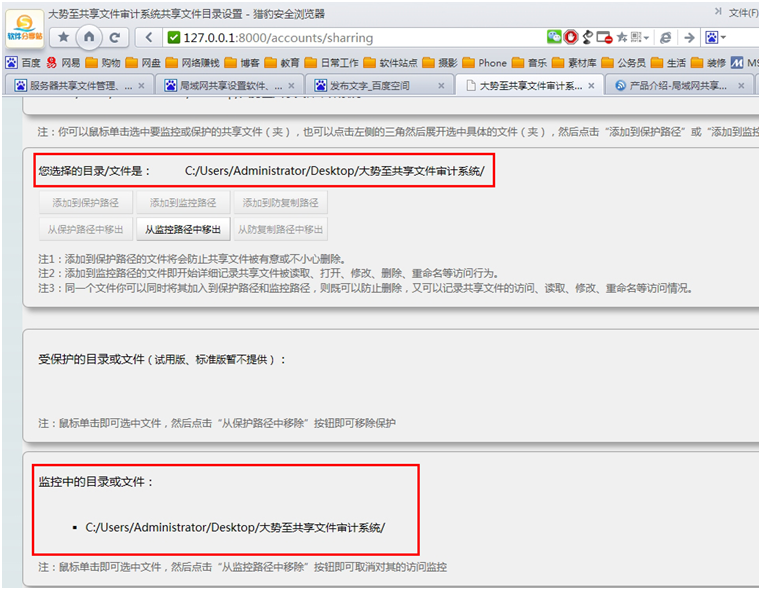
Task: Click the bookmark star button left of Home
Action: pos(64,37)
